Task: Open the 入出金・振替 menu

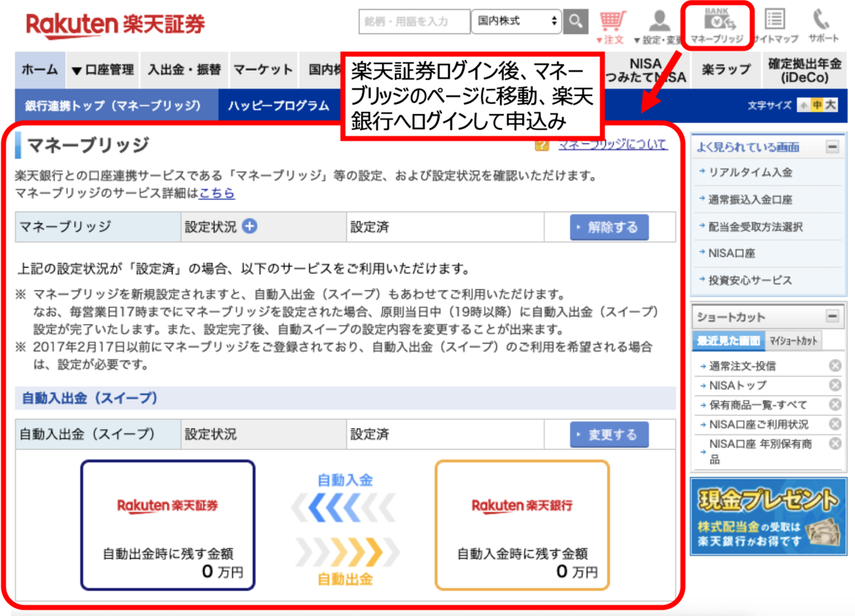Action: tap(184, 70)
